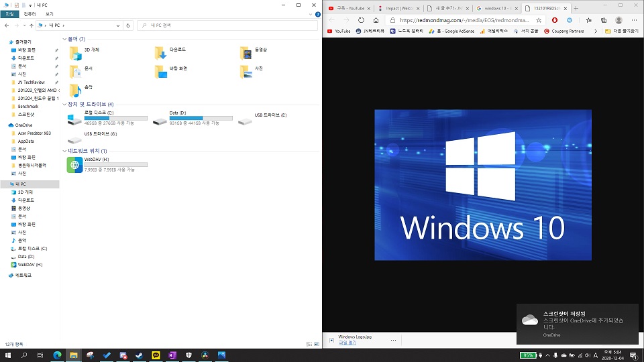Open the Google AdSense bookmark
This screenshot has height=362, width=644.
(451, 32)
